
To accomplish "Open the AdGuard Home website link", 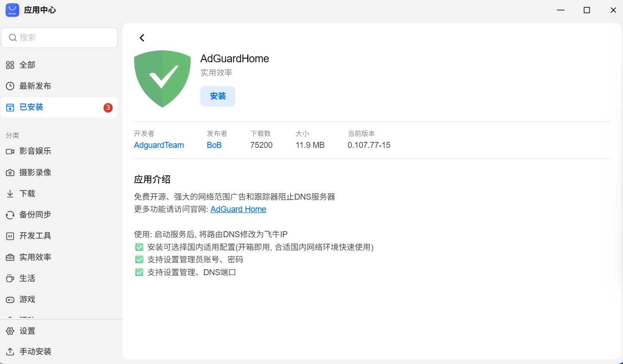I will click(x=238, y=209).
